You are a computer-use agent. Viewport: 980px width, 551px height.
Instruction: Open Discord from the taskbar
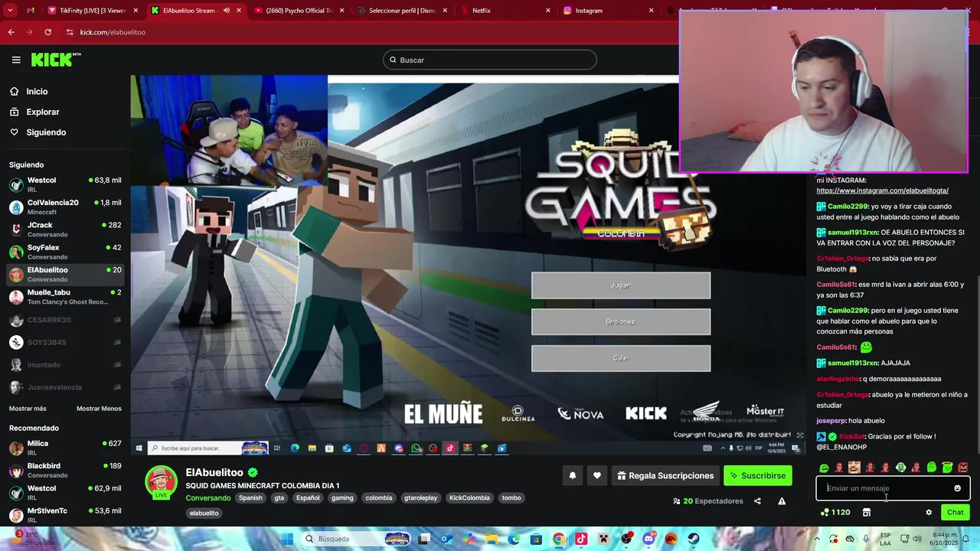tap(649, 539)
